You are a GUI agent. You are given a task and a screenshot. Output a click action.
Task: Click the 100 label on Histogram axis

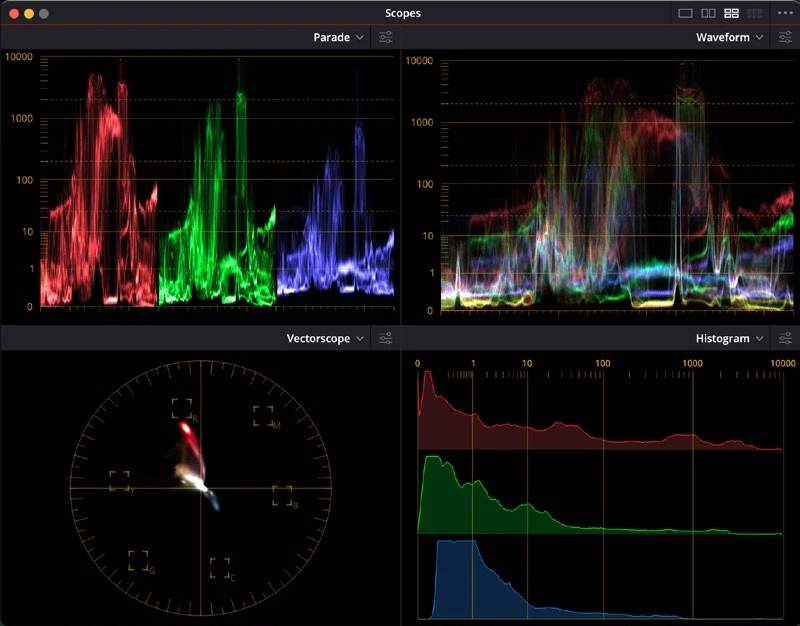[603, 363]
